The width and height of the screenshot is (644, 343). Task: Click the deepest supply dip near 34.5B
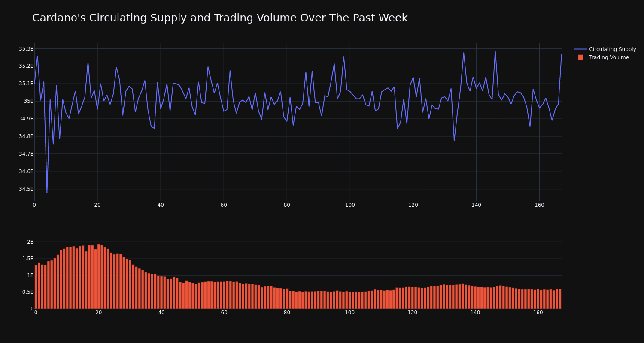[x=47, y=193]
